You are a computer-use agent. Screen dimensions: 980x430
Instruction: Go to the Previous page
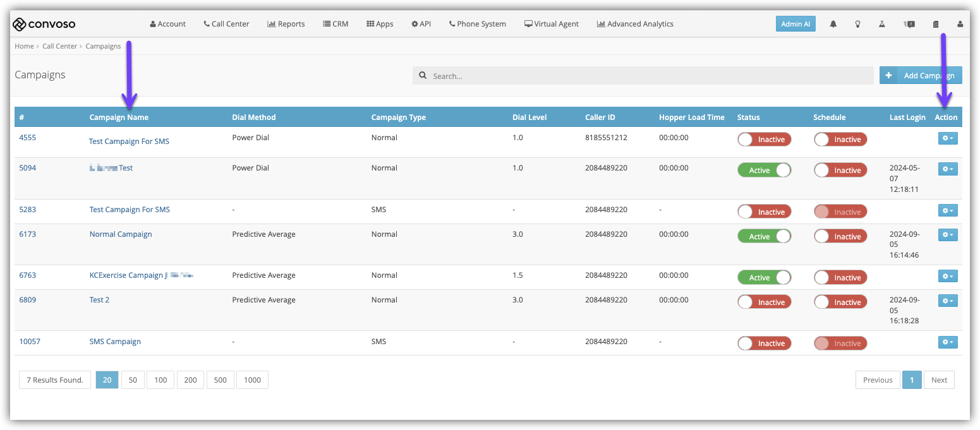coord(878,379)
